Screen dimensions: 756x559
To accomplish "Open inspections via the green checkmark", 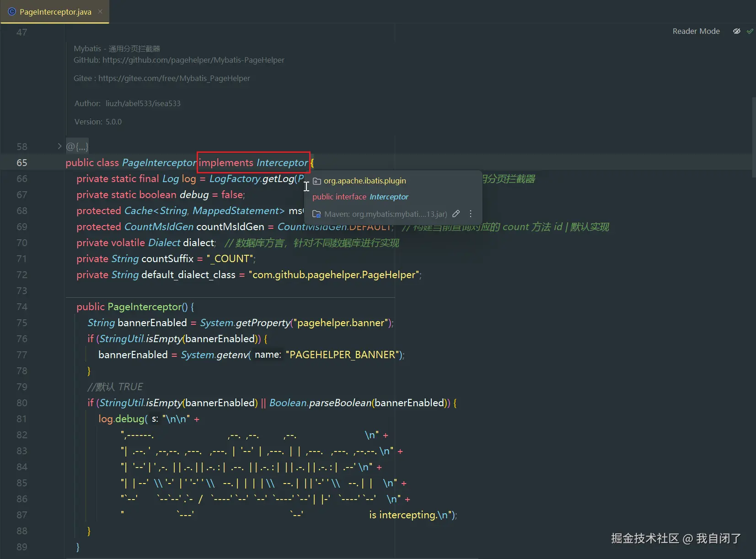I will tap(750, 31).
